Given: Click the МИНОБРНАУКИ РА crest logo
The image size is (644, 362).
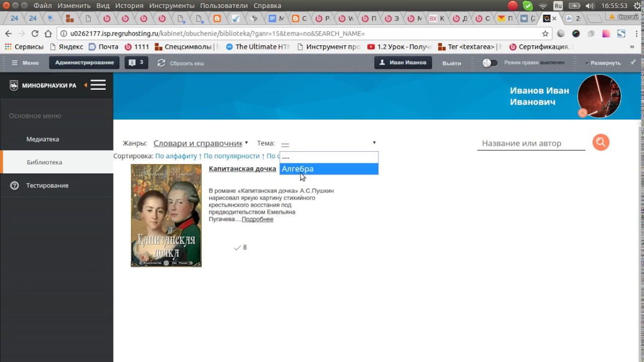Looking at the screenshot, I should click(14, 85).
